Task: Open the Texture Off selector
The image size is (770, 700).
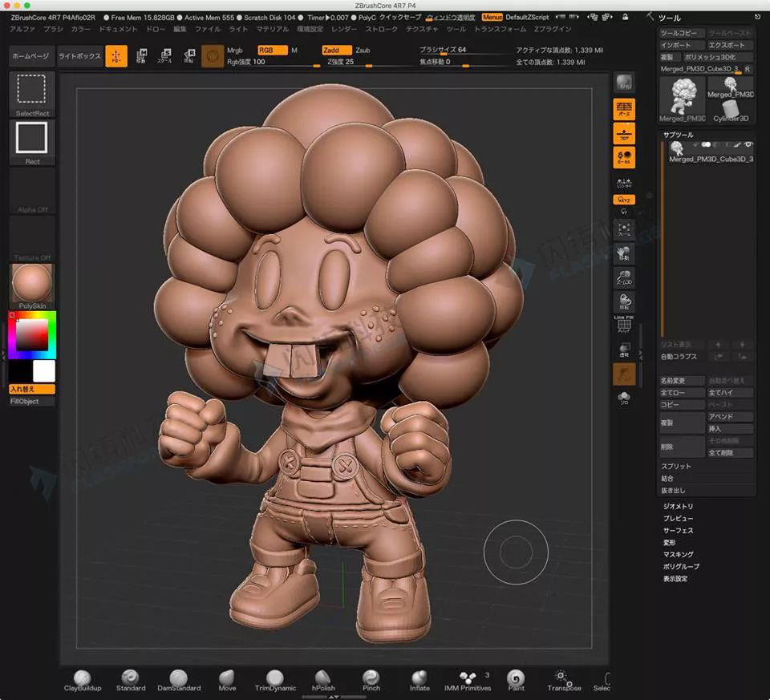Action: coord(32,239)
